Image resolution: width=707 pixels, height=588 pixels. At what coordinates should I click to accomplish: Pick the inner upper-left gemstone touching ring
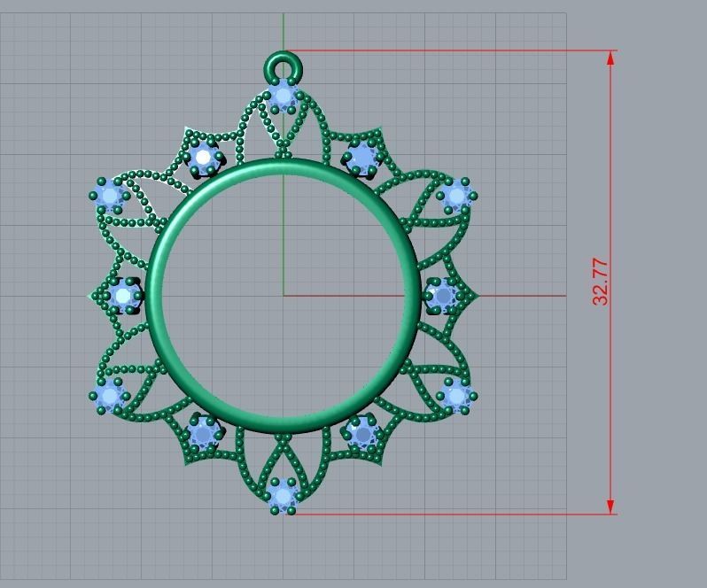click(204, 158)
